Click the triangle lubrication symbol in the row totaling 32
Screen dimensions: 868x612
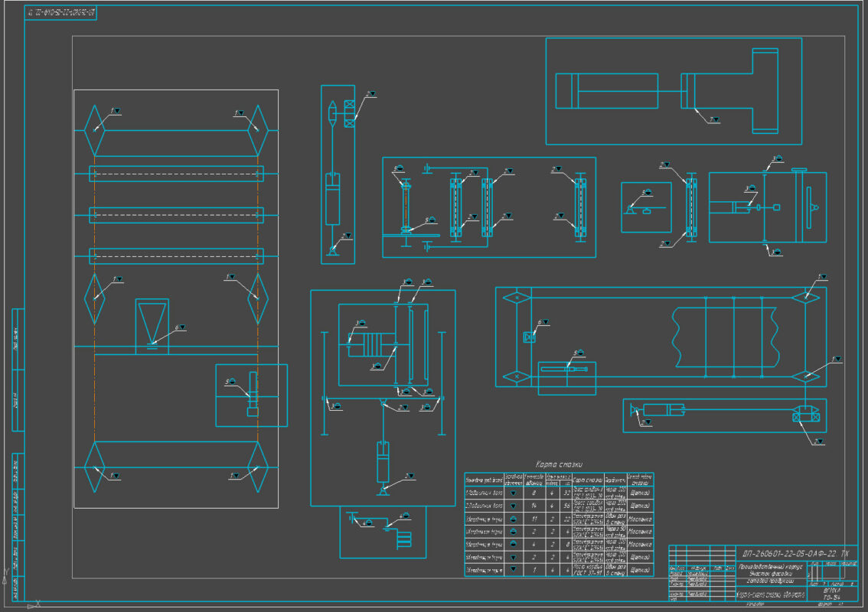pos(513,493)
